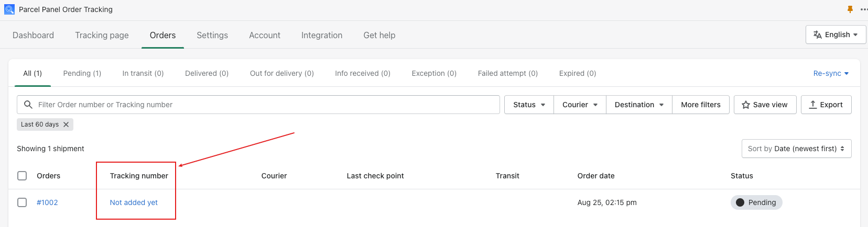Click the More filters button
Image resolution: width=868 pixels, height=227 pixels.
(701, 105)
